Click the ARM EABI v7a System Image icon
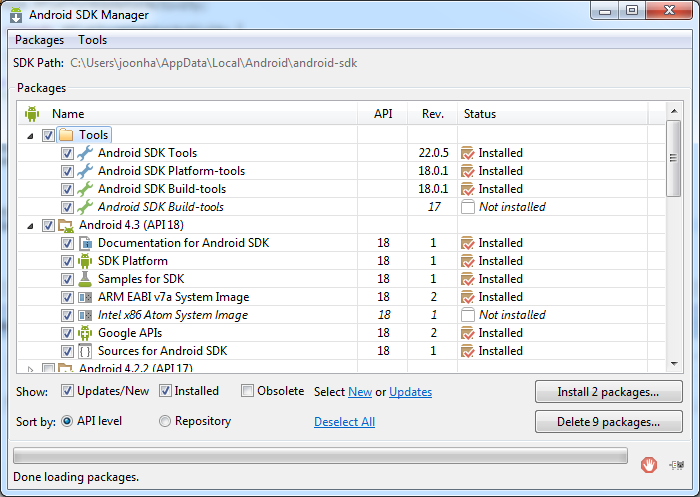The height and width of the screenshot is (497, 700). pyautogui.click(x=85, y=297)
